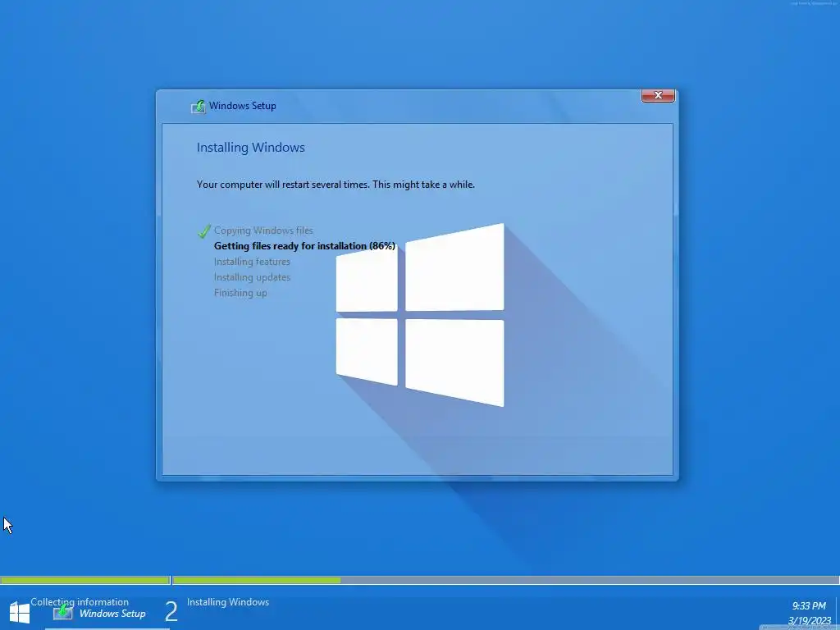Click the Installing Windows progress bar
The height and width of the screenshot is (630, 840).
pos(505,580)
